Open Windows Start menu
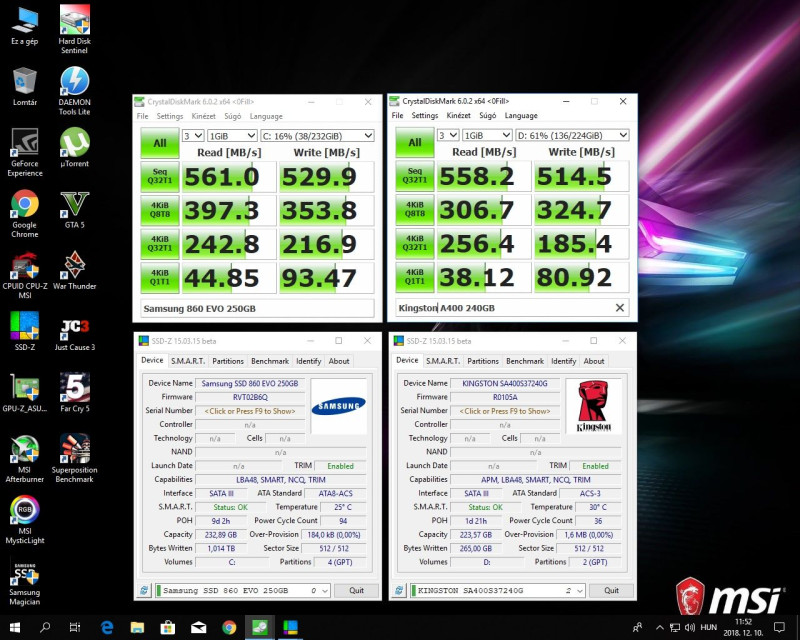This screenshot has width=800, height=640. coord(14,627)
